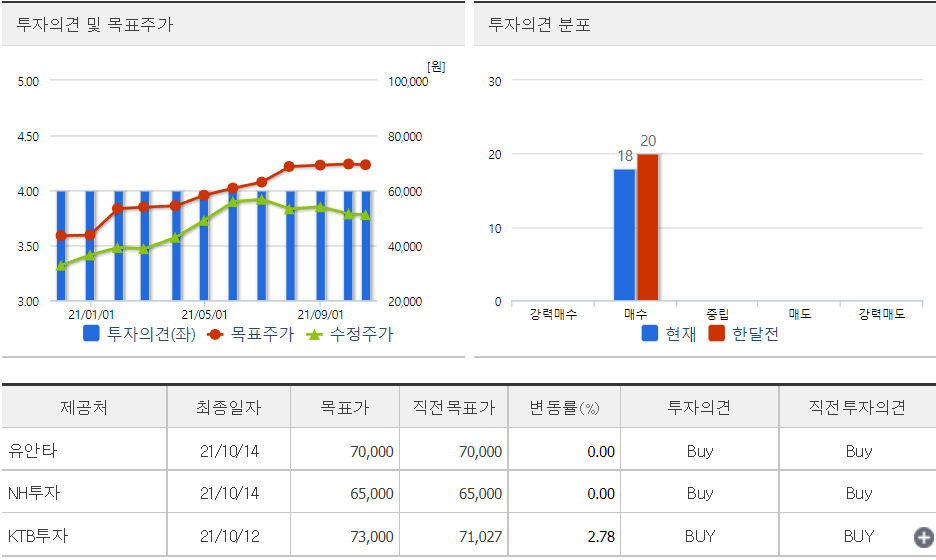Click the blue 매수 bar labeled 18
The image size is (936, 560).
coord(624,234)
